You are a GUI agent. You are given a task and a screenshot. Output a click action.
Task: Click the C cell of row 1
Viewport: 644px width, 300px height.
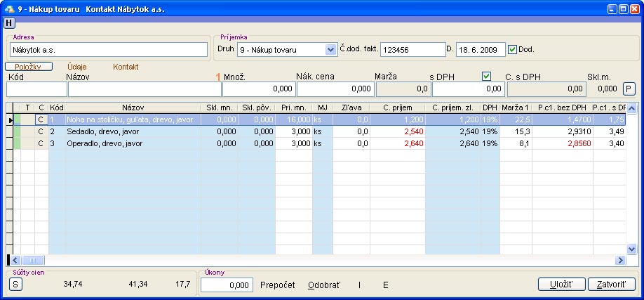click(x=41, y=120)
